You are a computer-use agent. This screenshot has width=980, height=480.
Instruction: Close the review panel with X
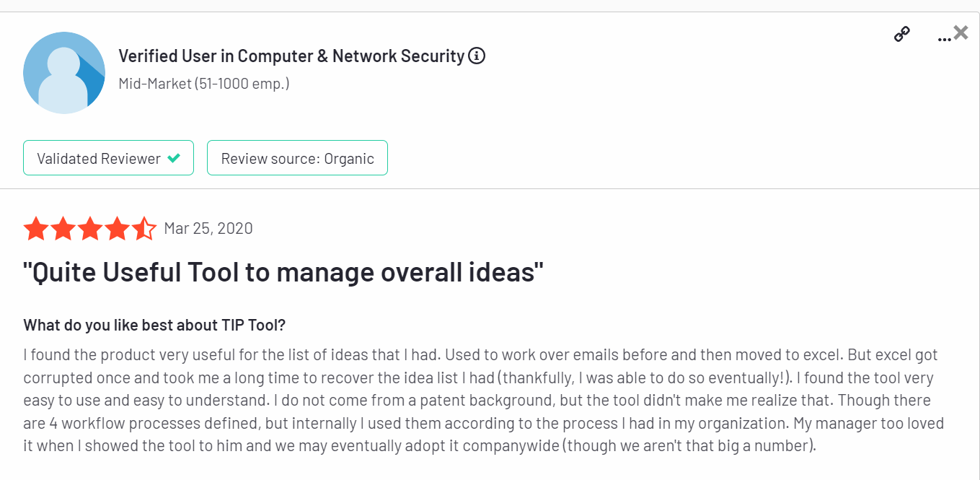(x=961, y=32)
